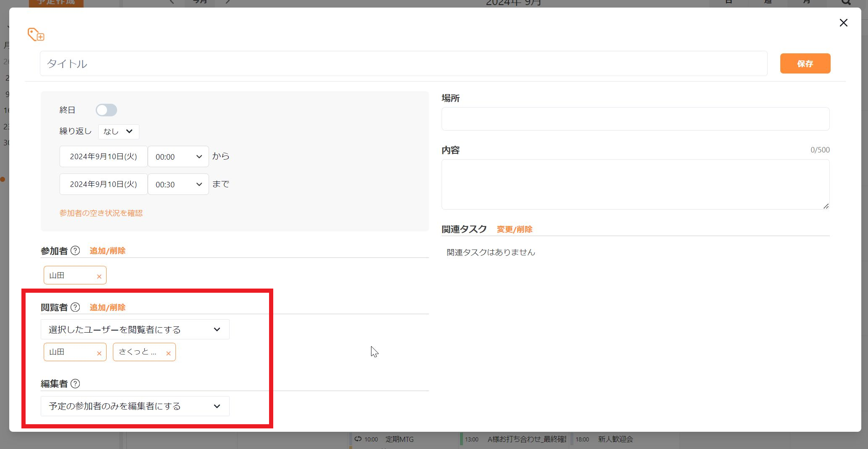The width and height of the screenshot is (868, 449).
Task: Click the 場所 location input field
Action: coord(635,119)
